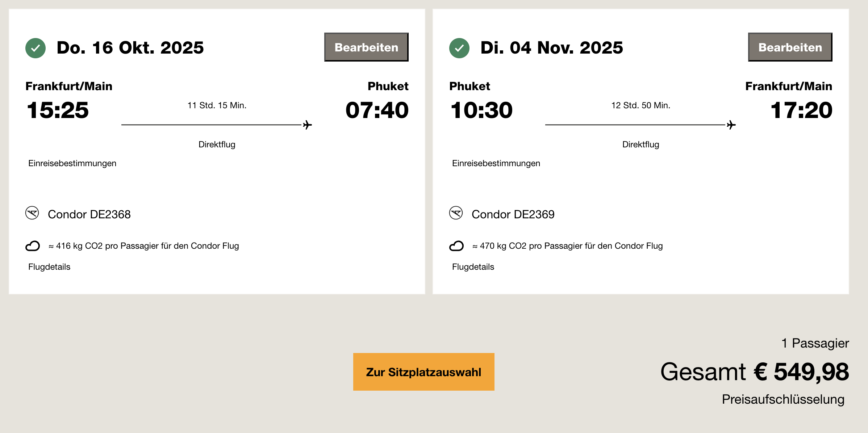868x433 pixels.
Task: Show the Preisaufschlüsselung price breakdown
Action: point(783,399)
